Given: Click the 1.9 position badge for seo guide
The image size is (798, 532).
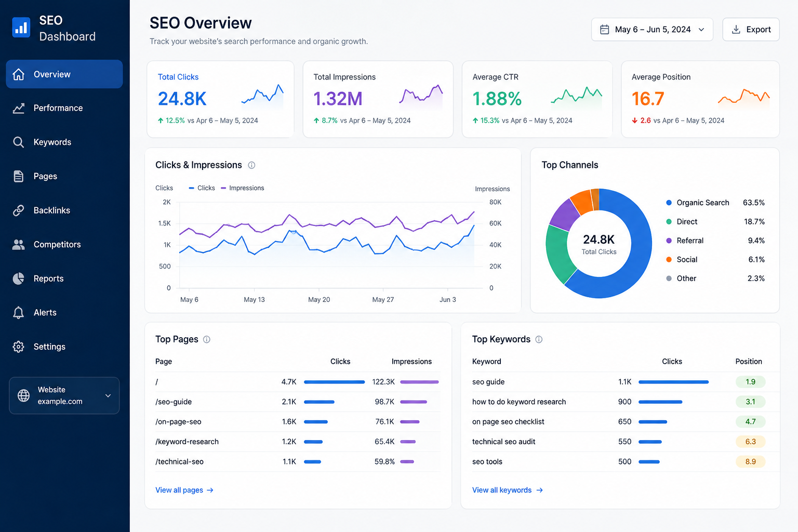Looking at the screenshot, I should (x=751, y=382).
